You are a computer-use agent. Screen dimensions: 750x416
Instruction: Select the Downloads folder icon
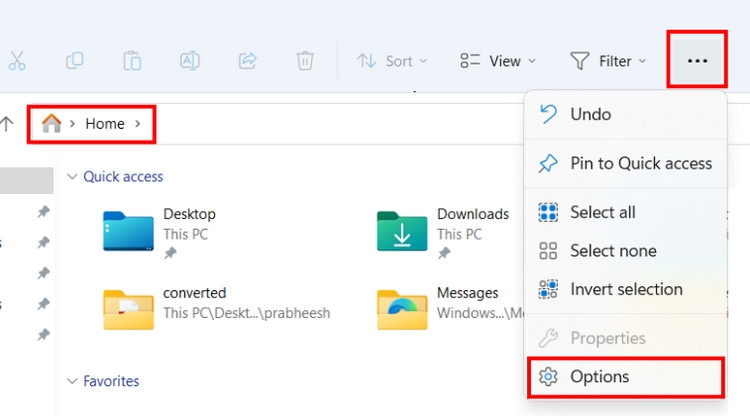[402, 231]
